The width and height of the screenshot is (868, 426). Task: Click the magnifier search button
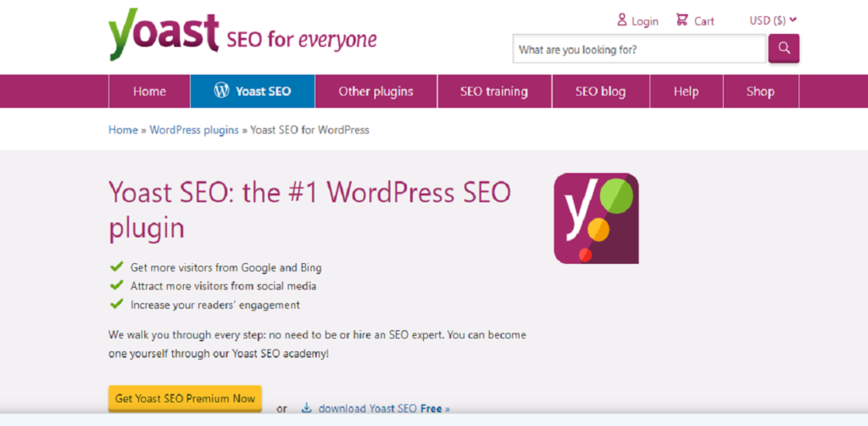[x=784, y=48]
